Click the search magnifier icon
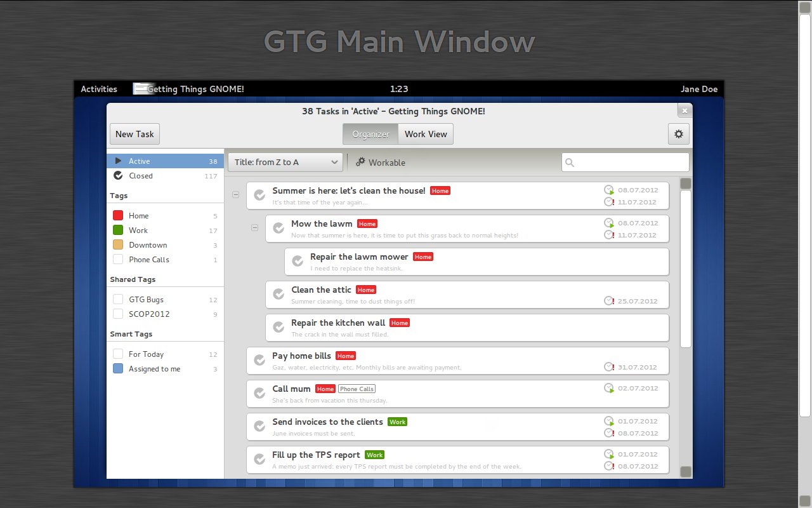Viewport: 812px width, 508px height. tap(570, 163)
